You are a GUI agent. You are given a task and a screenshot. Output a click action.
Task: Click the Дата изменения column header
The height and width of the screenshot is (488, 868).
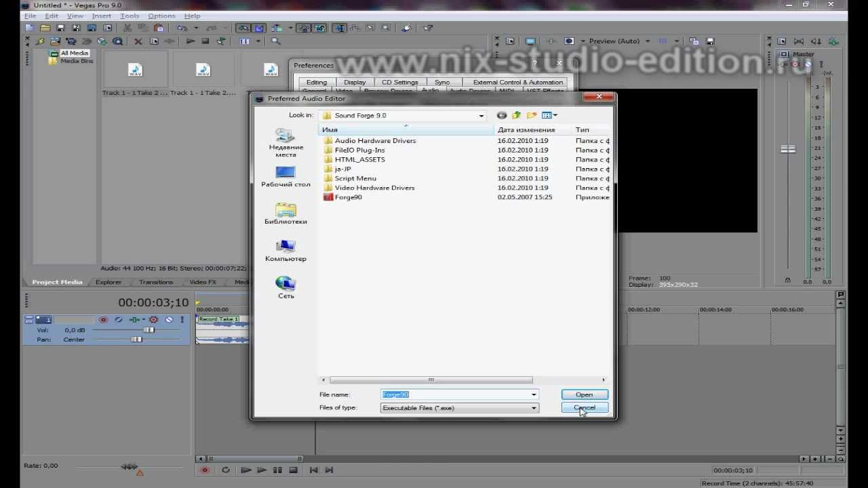[534, 129]
